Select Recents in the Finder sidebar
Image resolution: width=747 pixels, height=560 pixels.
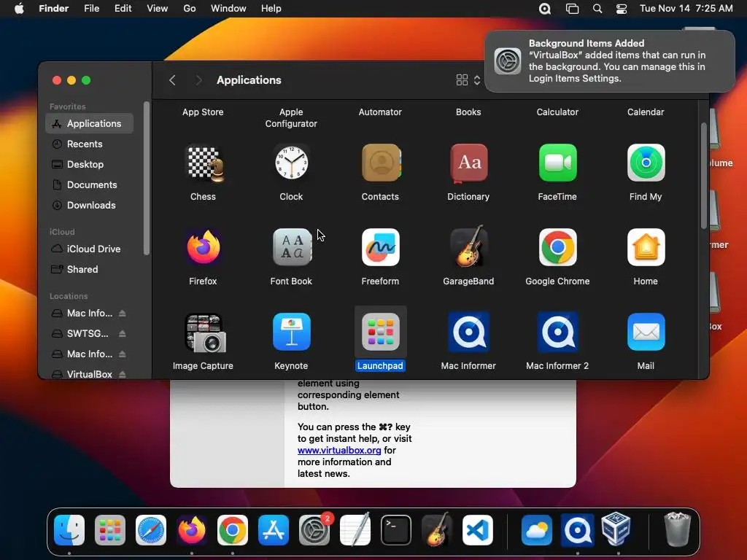coord(90,144)
